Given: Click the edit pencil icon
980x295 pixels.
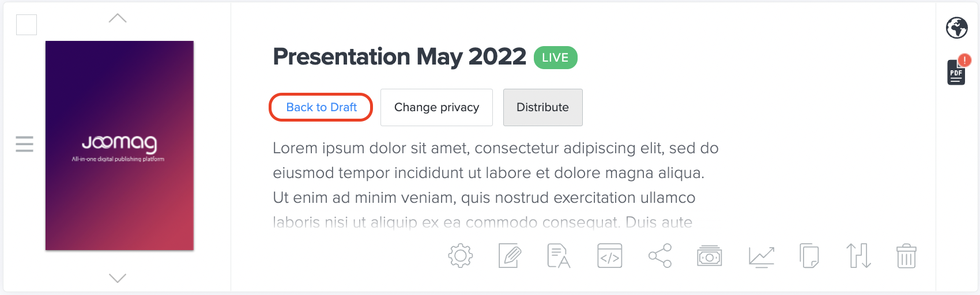Looking at the screenshot, I should click(x=510, y=256).
